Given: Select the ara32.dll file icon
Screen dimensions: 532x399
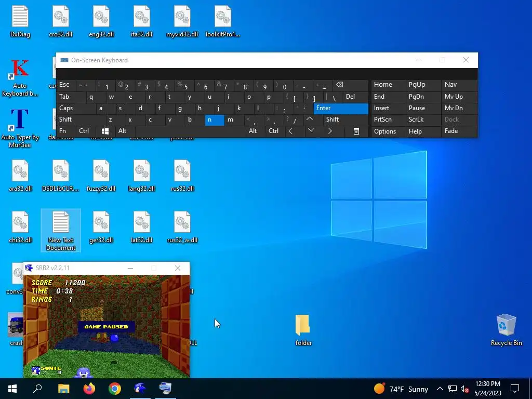Looking at the screenshot, I should point(20,176).
